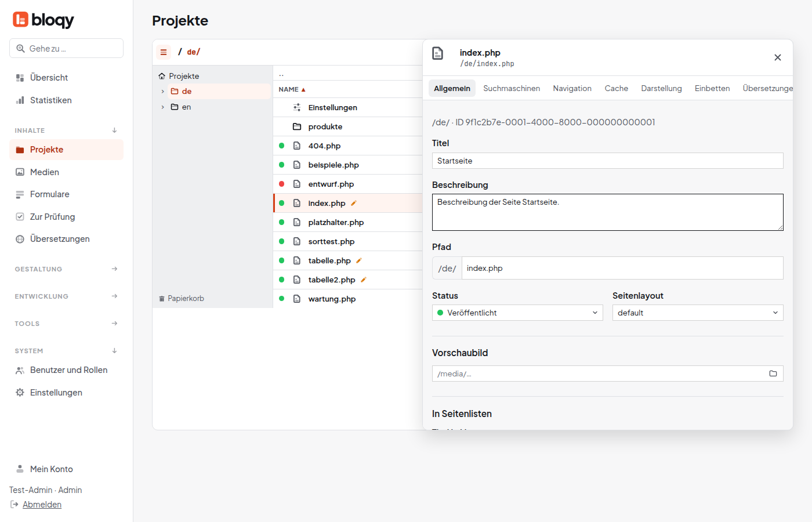Click the document icon in index.php panel header
Screen dimensions: 812x522
click(438, 53)
